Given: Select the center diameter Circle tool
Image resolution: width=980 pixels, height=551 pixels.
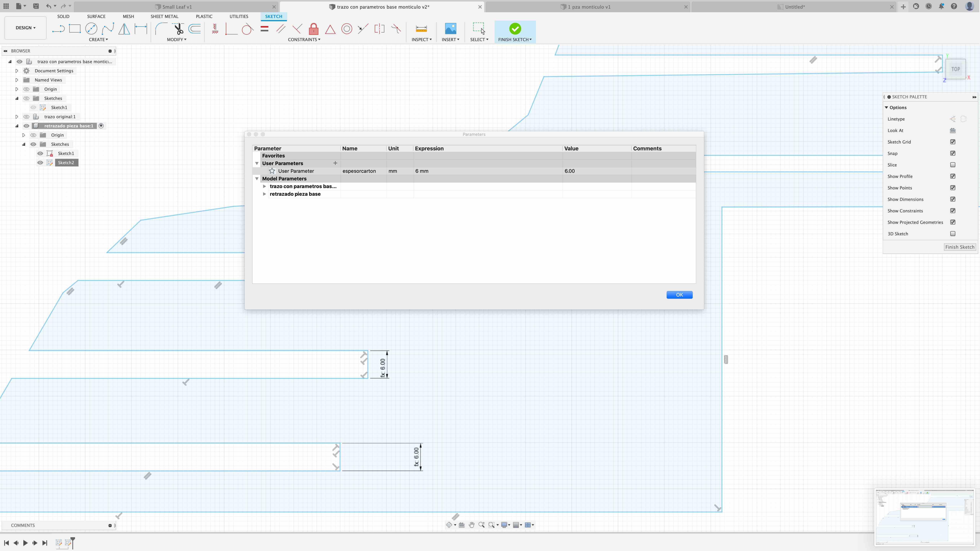Looking at the screenshot, I should (91, 29).
